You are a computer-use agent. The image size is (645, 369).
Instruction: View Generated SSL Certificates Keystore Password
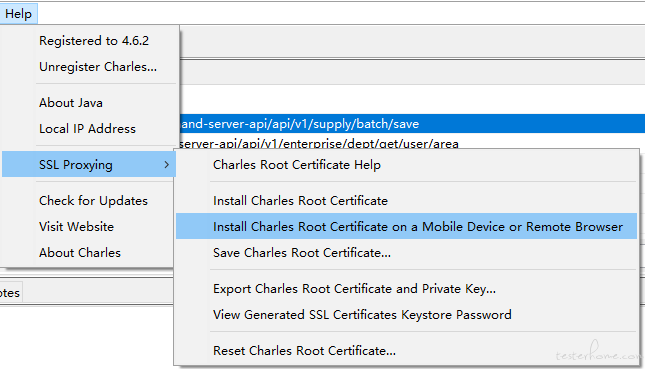362,315
